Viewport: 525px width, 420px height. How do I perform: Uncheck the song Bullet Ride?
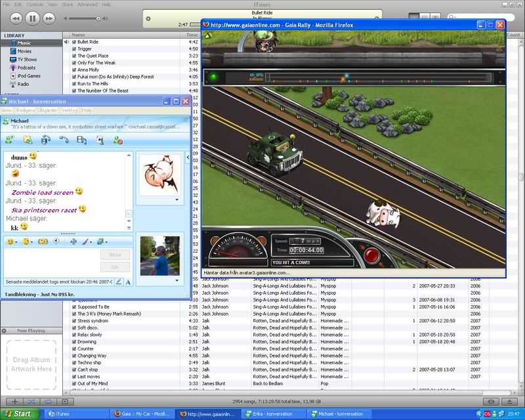tap(74, 42)
